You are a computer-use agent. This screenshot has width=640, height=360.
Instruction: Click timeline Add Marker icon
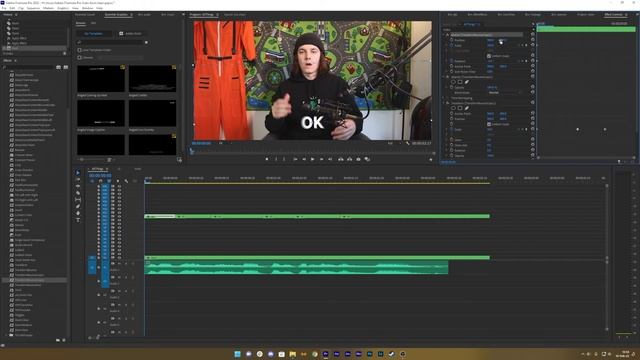click(118, 181)
